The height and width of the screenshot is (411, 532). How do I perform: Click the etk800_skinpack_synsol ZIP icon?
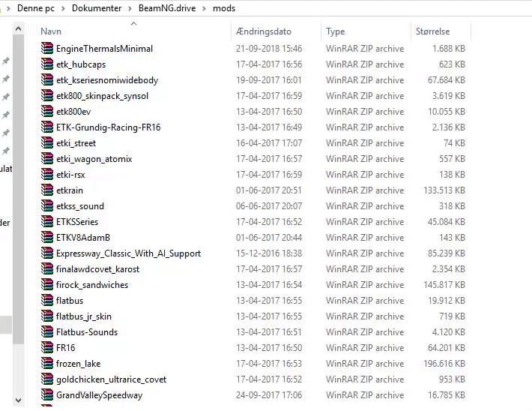(x=47, y=95)
